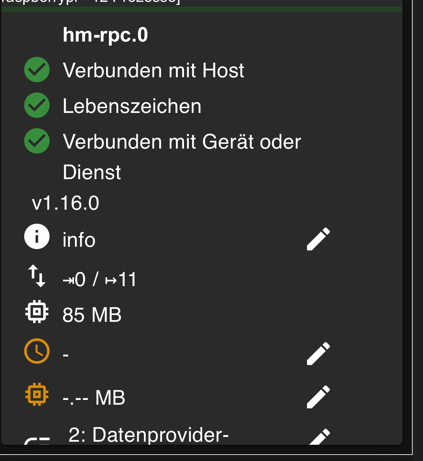Click the Lebenszeichen green status checkmark
423x461 pixels.
tap(37, 105)
